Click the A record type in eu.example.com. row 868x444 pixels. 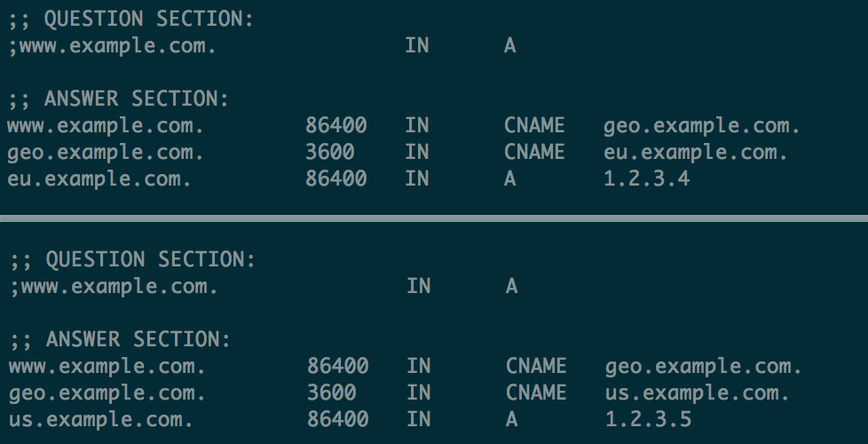click(510, 179)
